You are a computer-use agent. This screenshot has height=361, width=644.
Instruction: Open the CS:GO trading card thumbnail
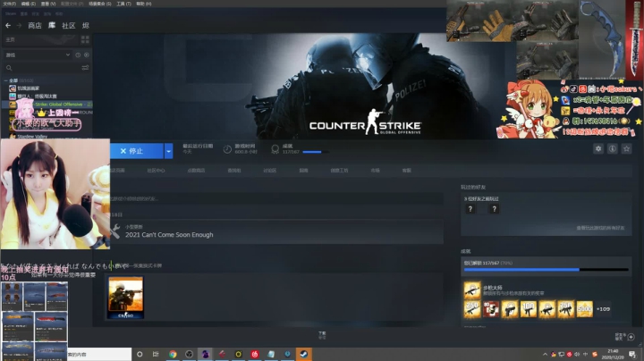point(126,298)
